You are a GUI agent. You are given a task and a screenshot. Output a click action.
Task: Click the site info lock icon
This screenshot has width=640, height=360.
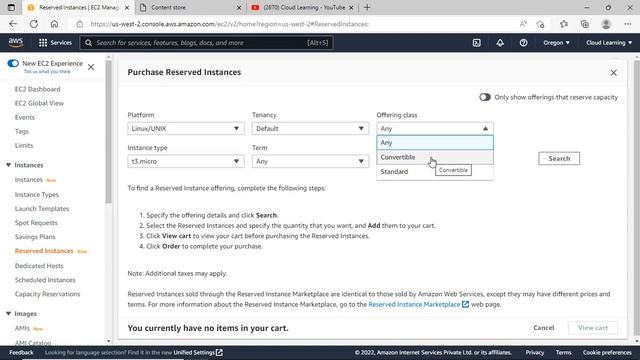[80, 24]
